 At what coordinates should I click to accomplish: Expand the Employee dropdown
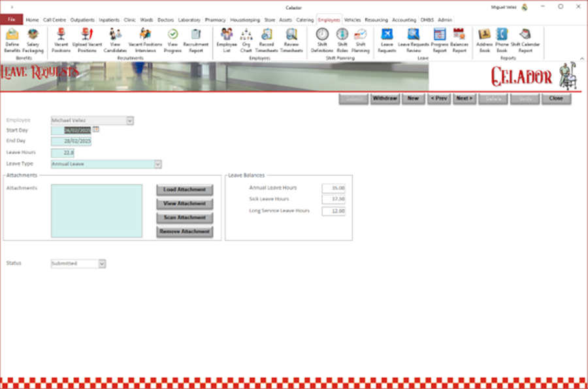click(x=129, y=120)
